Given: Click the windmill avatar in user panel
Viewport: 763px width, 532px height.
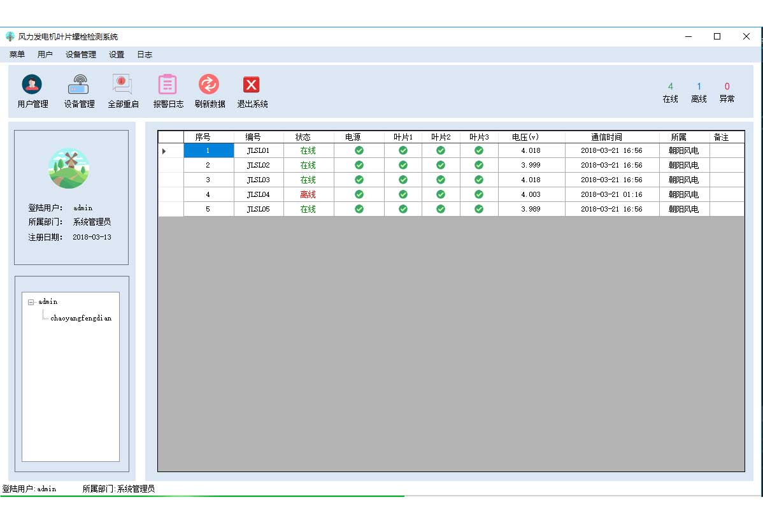Looking at the screenshot, I should pos(69,168).
